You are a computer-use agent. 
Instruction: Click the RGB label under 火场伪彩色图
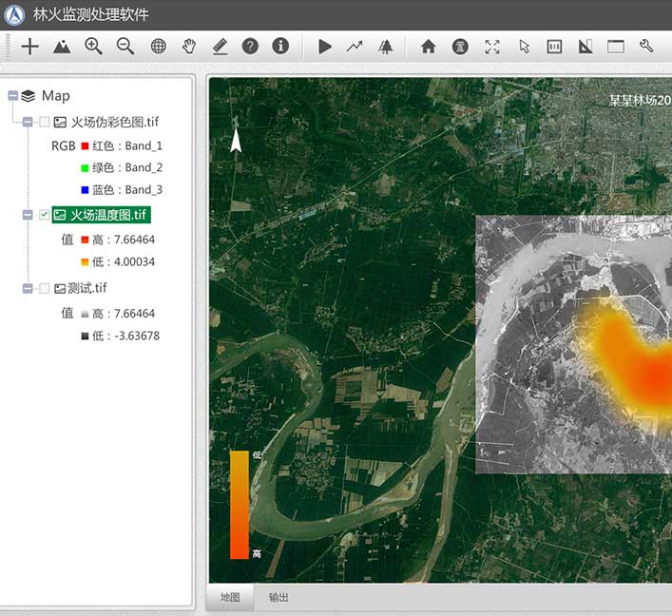(64, 146)
